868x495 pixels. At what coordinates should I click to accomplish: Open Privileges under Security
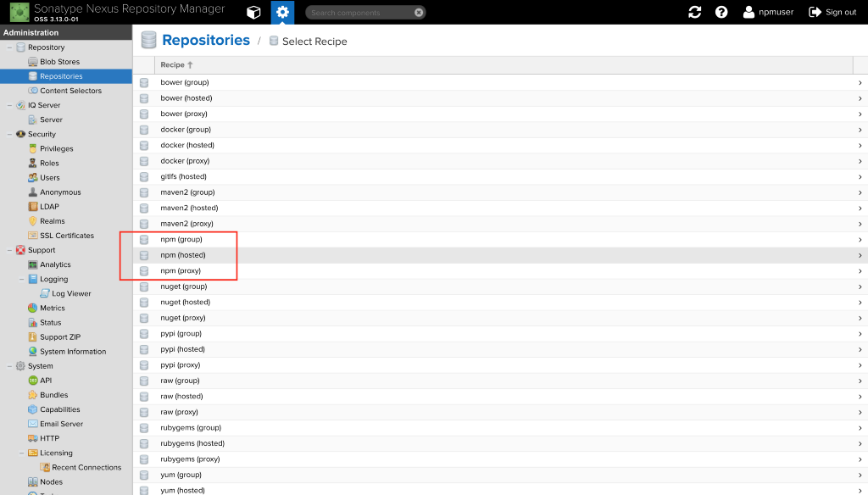(x=56, y=149)
